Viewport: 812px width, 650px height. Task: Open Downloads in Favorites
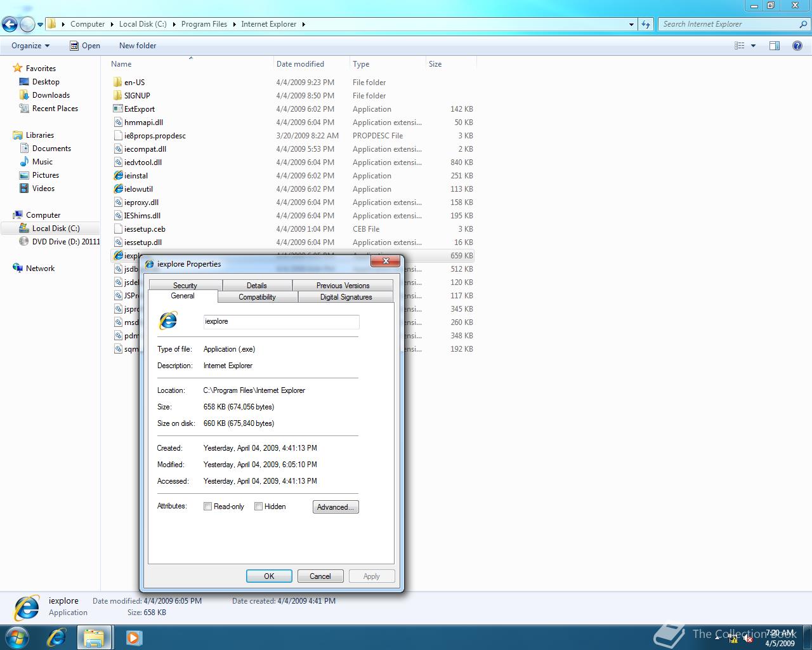[x=51, y=95]
